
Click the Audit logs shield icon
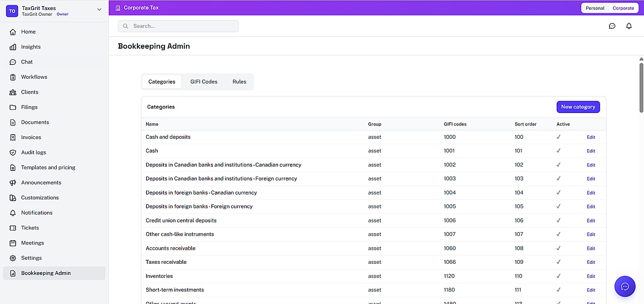(13, 152)
